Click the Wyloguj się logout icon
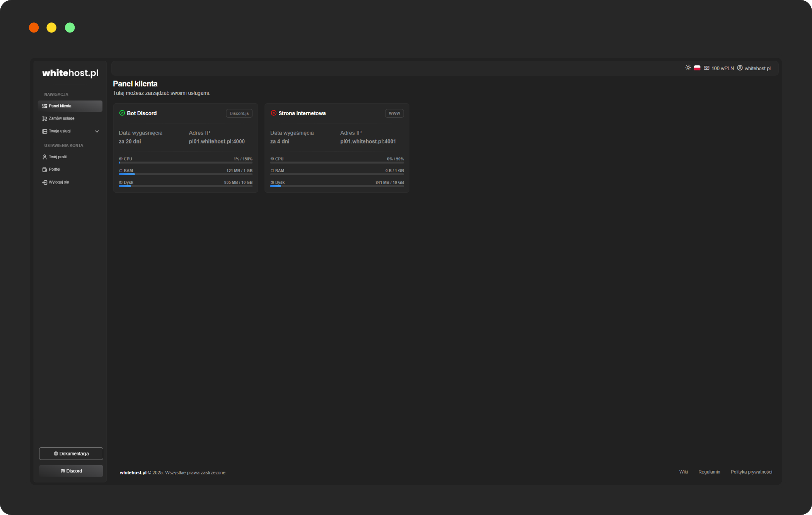This screenshot has width=812, height=515. pyautogui.click(x=44, y=182)
